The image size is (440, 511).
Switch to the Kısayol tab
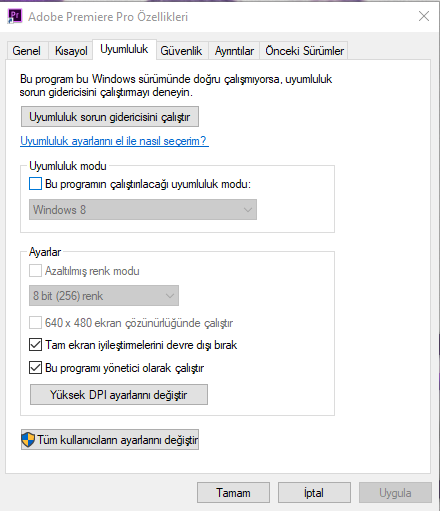point(71,51)
